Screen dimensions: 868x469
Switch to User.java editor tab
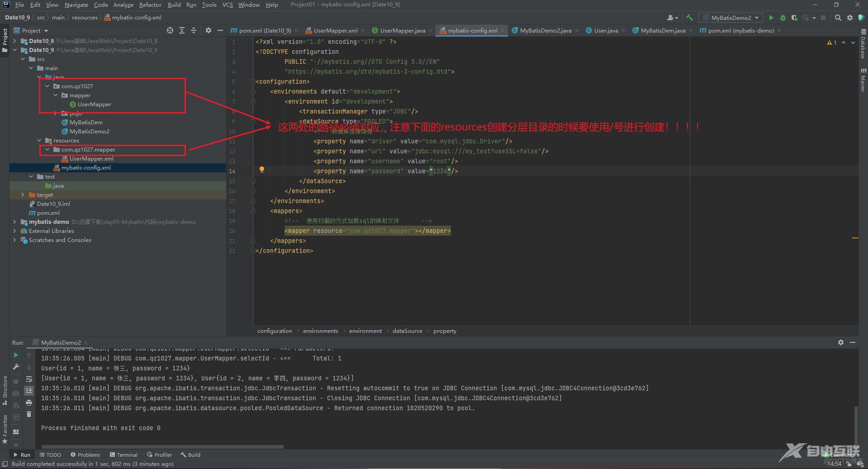[605, 30]
